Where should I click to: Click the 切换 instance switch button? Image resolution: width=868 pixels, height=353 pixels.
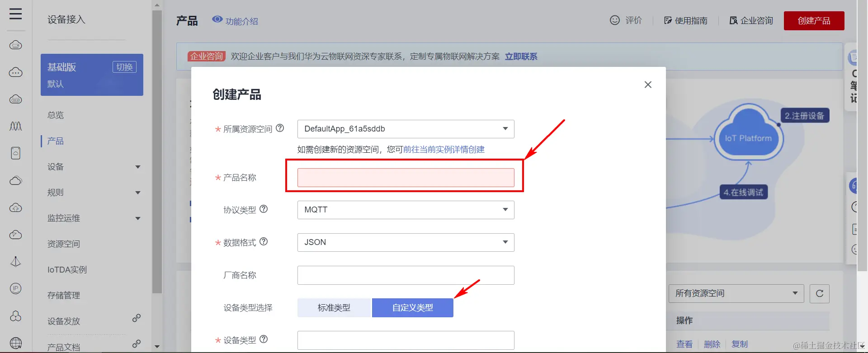point(124,67)
